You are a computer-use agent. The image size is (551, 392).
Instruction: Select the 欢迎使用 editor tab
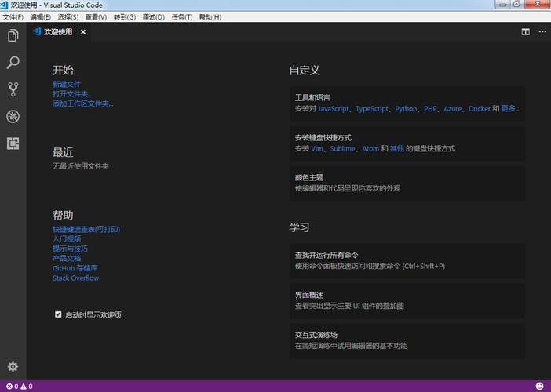58,32
